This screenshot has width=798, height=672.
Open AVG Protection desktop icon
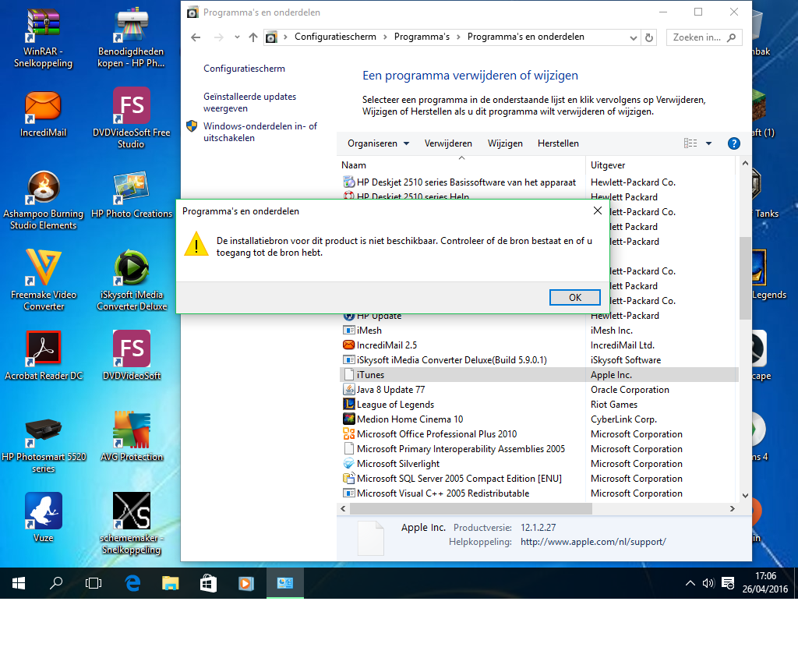click(x=131, y=437)
